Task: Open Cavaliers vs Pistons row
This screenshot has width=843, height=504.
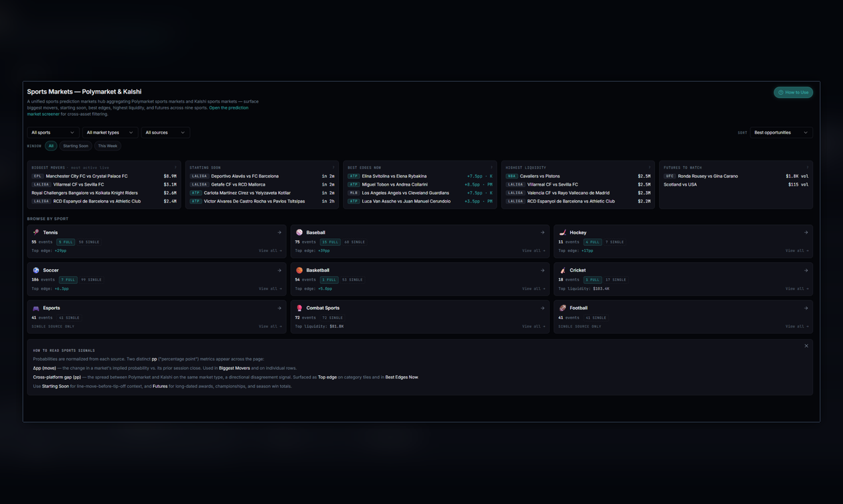Action: [x=578, y=176]
